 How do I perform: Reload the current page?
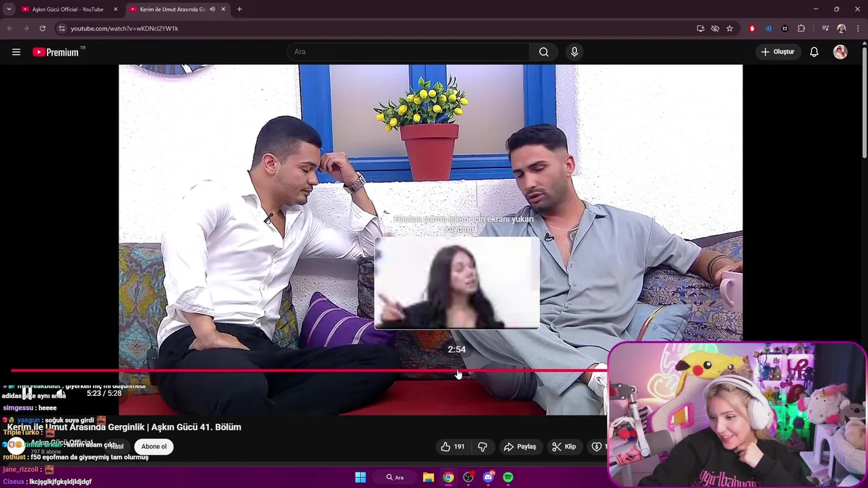[42, 28]
